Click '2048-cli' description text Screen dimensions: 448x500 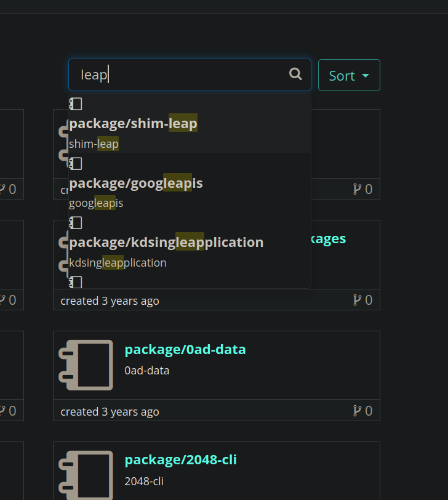(144, 481)
